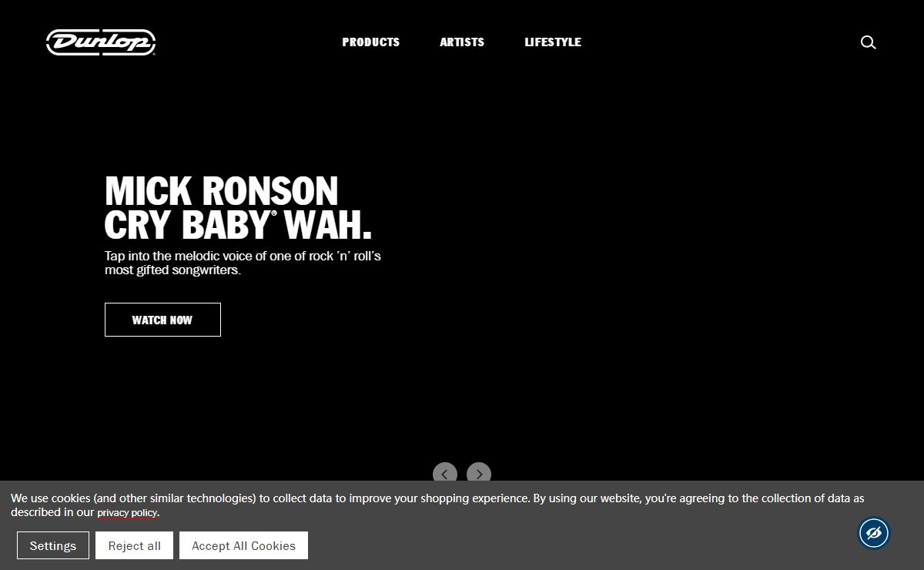Open the privacy policy link
Viewport: 924px width, 570px height.
click(x=127, y=513)
